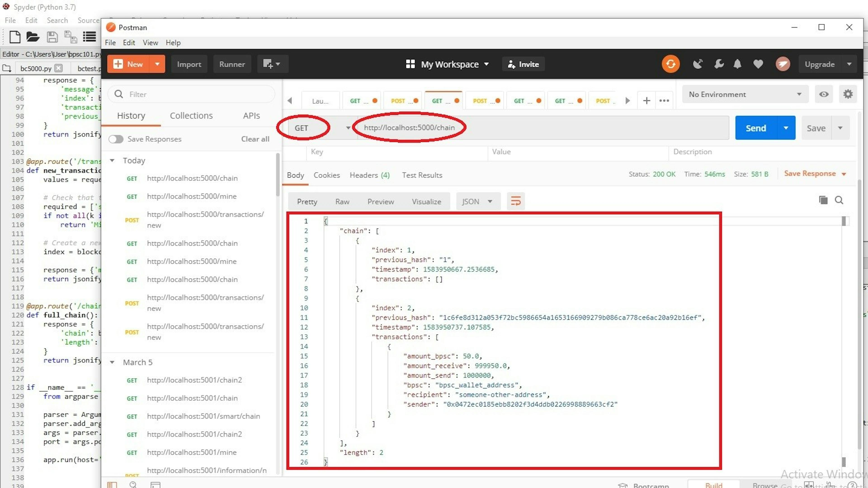Collapse the March 5 history group
The height and width of the screenshot is (488, 868).
pos(112,362)
